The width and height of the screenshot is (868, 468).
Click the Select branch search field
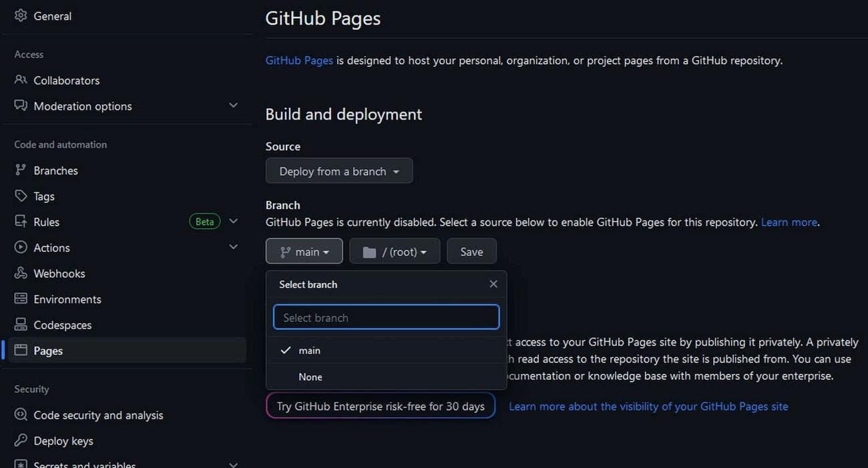[386, 317]
